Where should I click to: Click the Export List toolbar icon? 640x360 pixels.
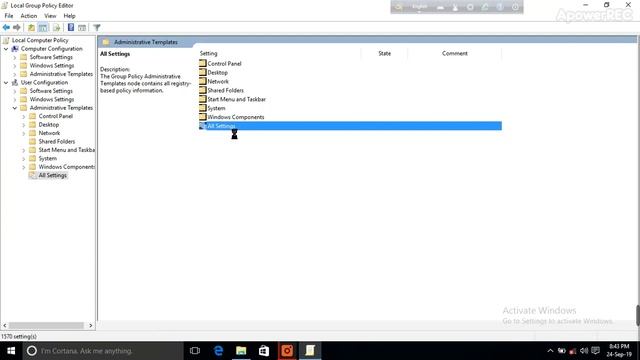(x=56, y=28)
